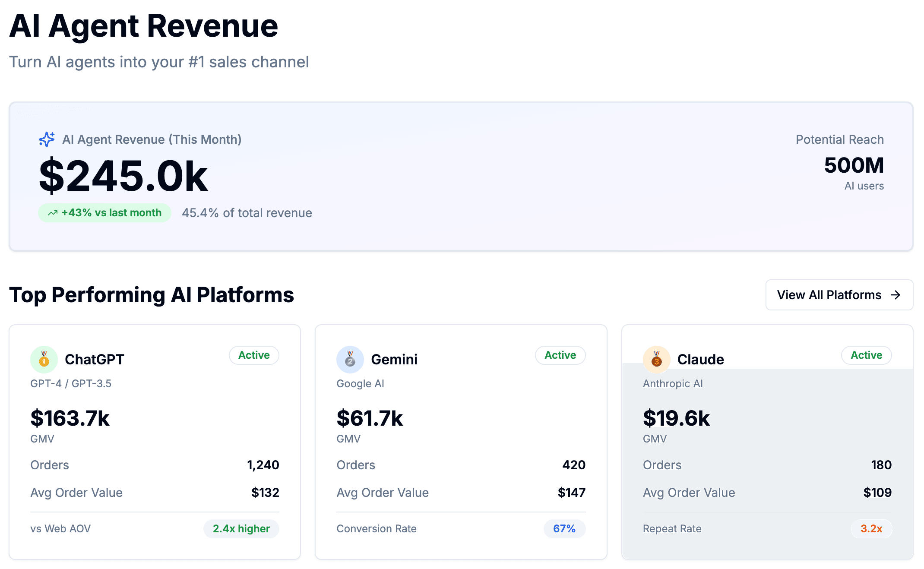Click the silver medal icon for Gemini
924x569 pixels.
point(350,359)
